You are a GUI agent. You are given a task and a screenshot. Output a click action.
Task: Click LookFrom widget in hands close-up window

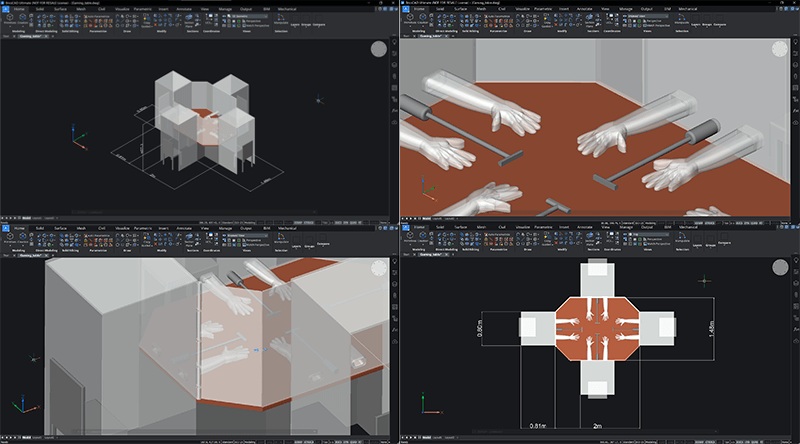(779, 49)
